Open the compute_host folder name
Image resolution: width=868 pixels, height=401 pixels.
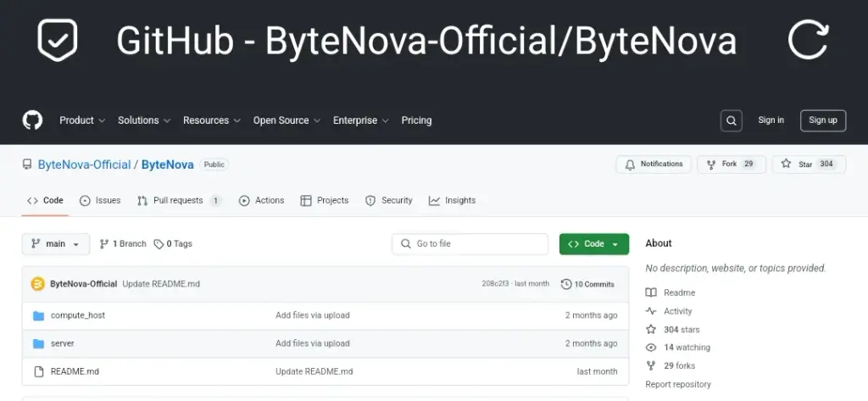click(77, 315)
